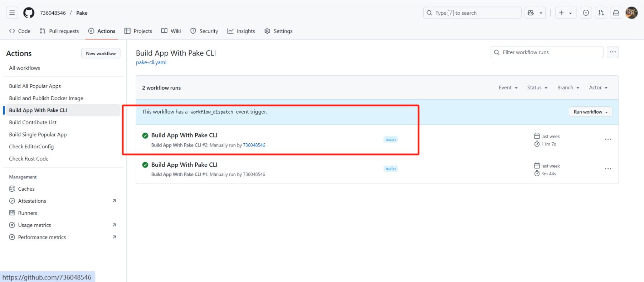Open the issues icon in header
The image size is (644, 282).
586,13
